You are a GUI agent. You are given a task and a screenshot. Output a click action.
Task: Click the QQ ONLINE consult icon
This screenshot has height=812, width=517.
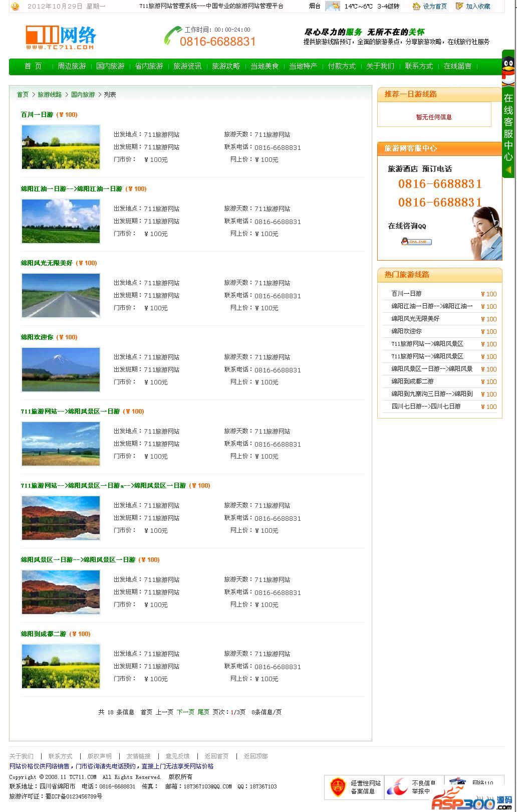(x=416, y=242)
